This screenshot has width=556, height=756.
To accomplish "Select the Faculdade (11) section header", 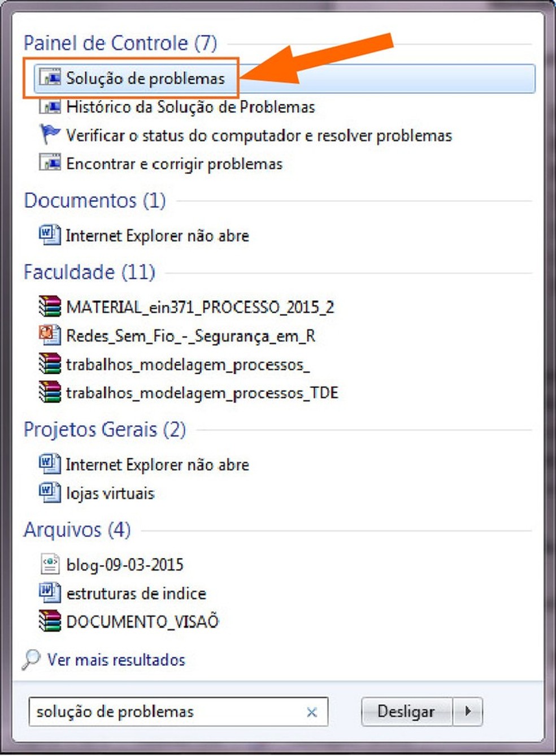I will tap(89, 272).
